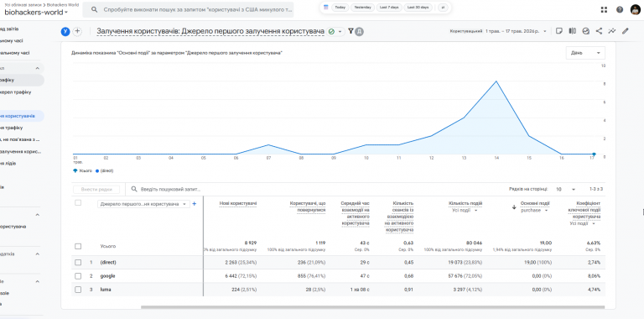Viewport: 644px width, 319px height.
Task: Open the rows per page '10' dropdown
Action: [566, 189]
